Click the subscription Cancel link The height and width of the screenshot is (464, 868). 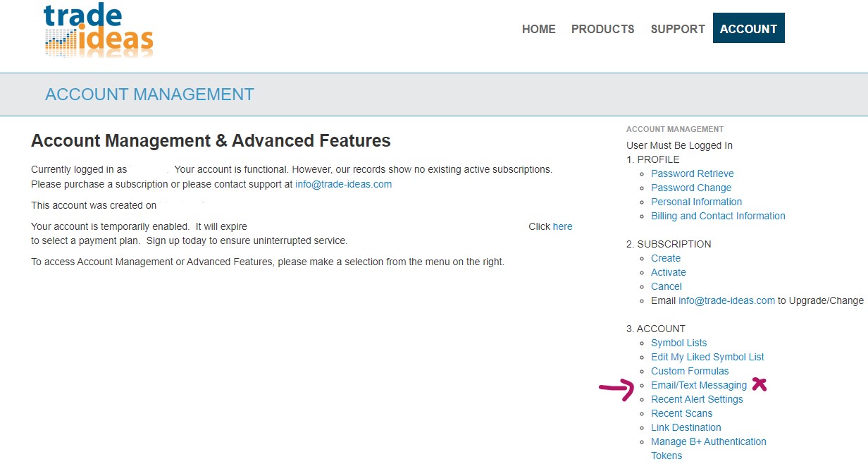(666, 286)
